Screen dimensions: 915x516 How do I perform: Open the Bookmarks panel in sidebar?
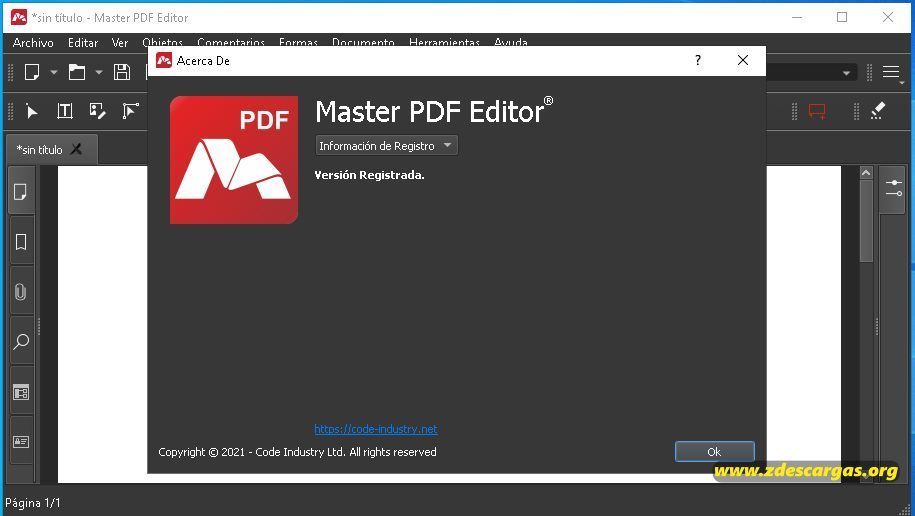coord(21,242)
